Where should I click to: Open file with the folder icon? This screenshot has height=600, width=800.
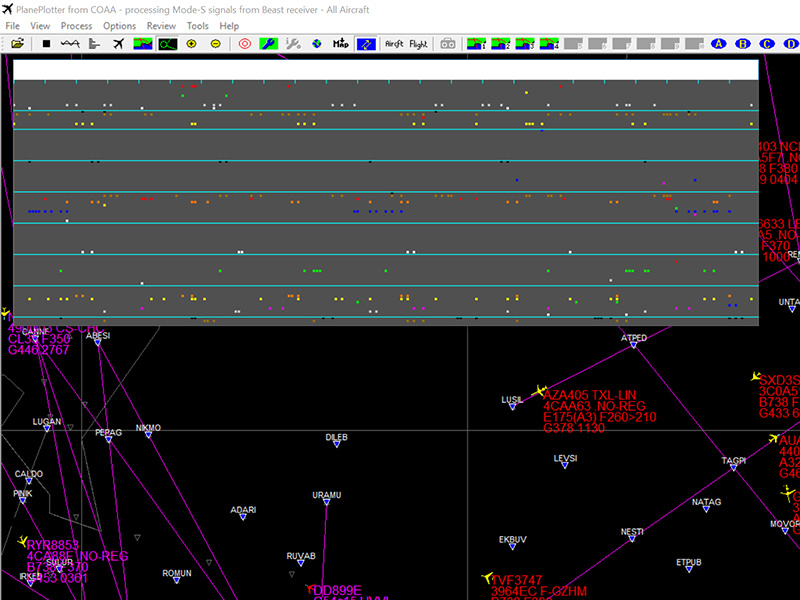pos(17,44)
